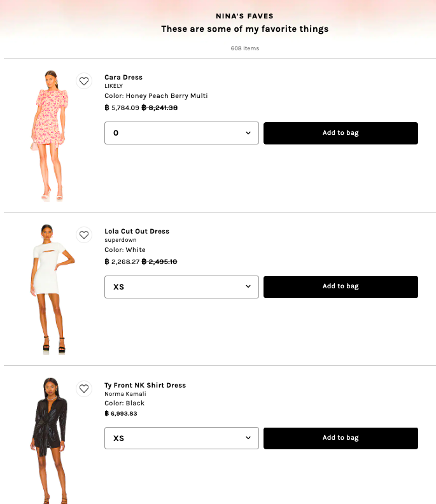436x504 pixels.
Task: Open size dropdown showing 0 for Cara Dress
Action: (181, 133)
